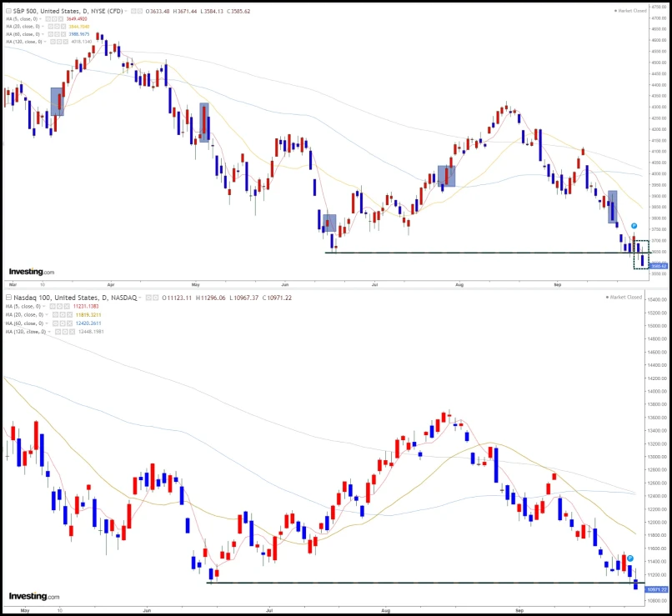Collapse the S&P 500 chart legend

tap(8, 11)
